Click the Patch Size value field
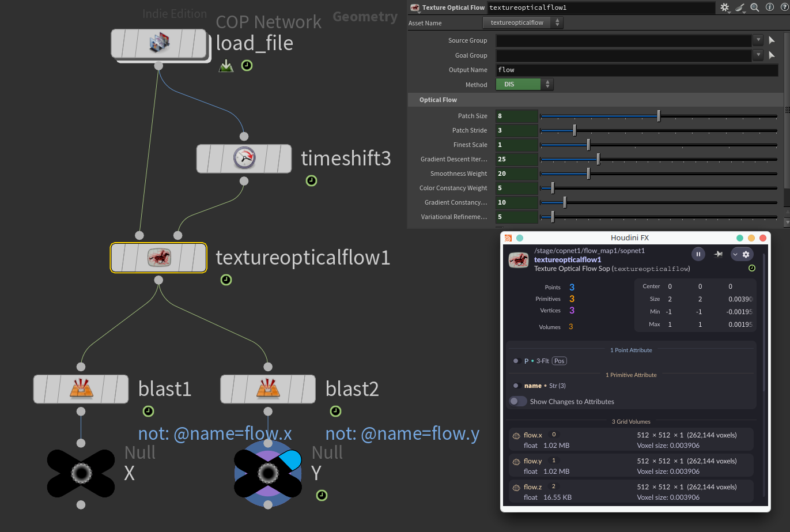 [517, 116]
